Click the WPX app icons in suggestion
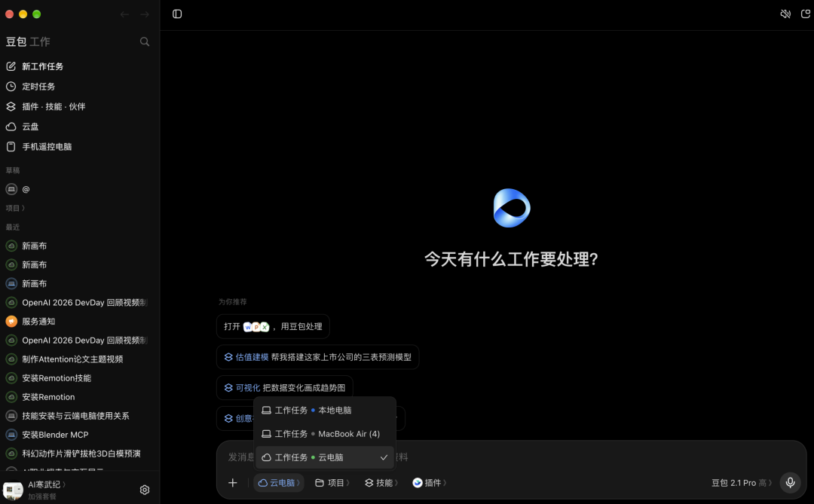The image size is (814, 504). (x=256, y=326)
